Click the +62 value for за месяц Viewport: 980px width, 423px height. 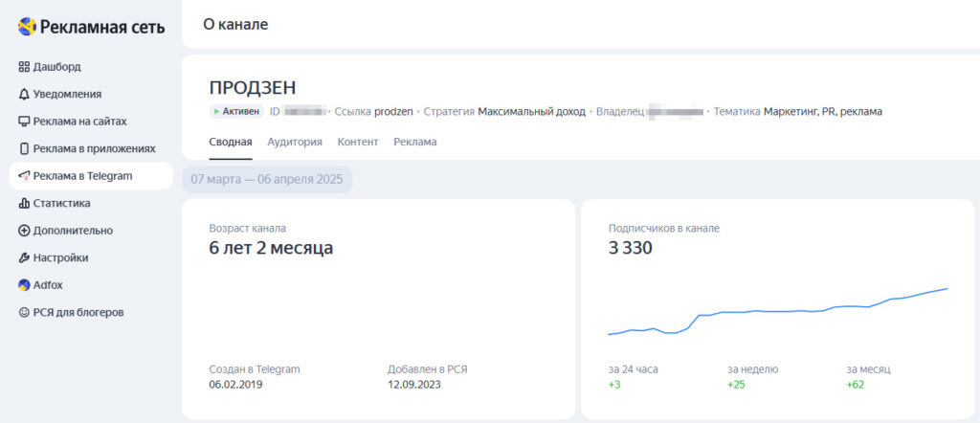pyautogui.click(x=855, y=385)
